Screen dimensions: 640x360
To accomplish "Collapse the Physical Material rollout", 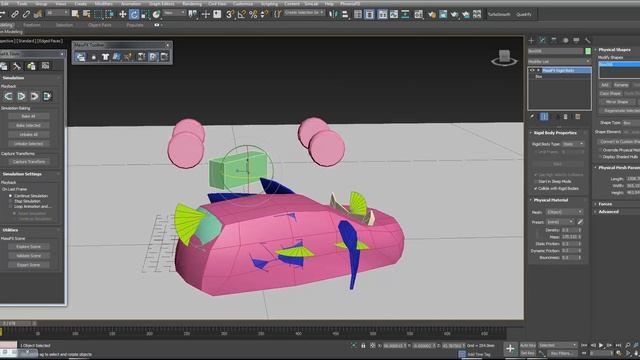I will pyautogui.click(x=551, y=200).
